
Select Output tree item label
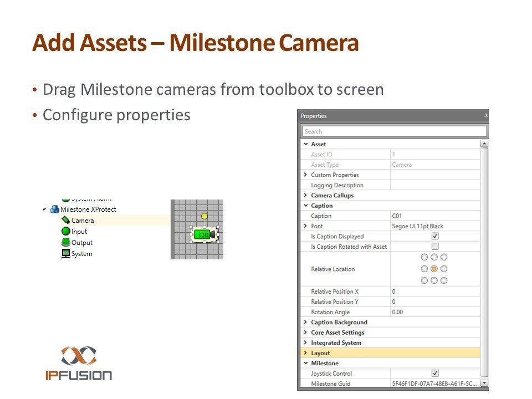(82, 243)
